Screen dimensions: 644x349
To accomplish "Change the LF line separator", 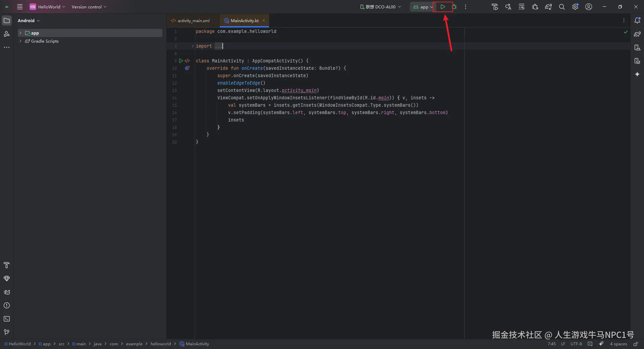I will pyautogui.click(x=563, y=344).
